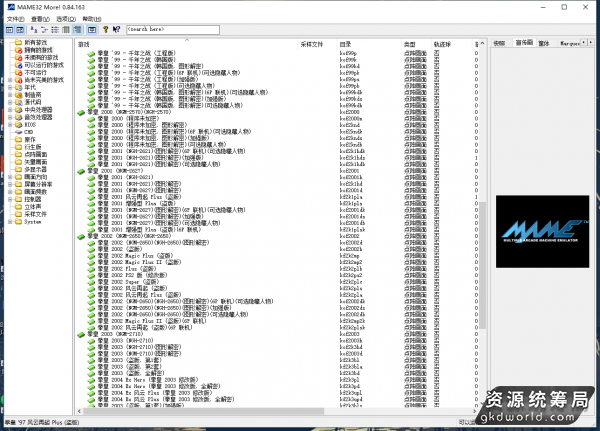
Task: Select the 拳皇 2000 parent game row kof2000
Action: tap(276, 112)
